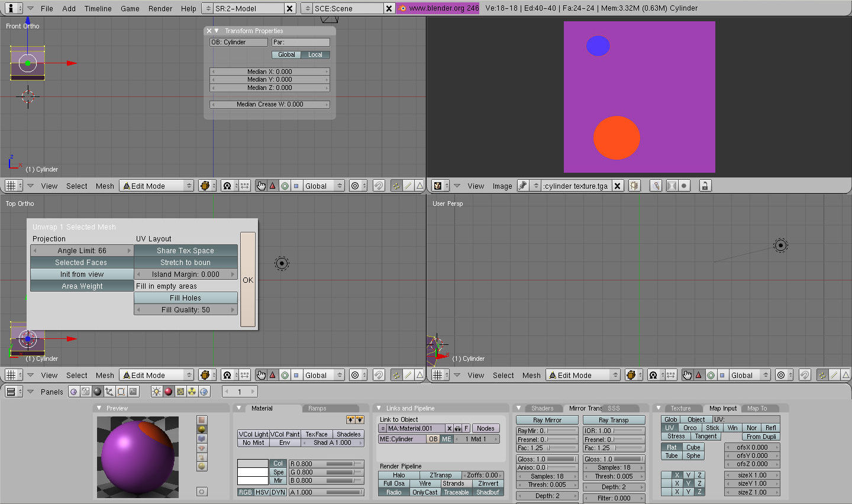
Task: Click the Lamp buttons sun icon
Action: (156, 392)
